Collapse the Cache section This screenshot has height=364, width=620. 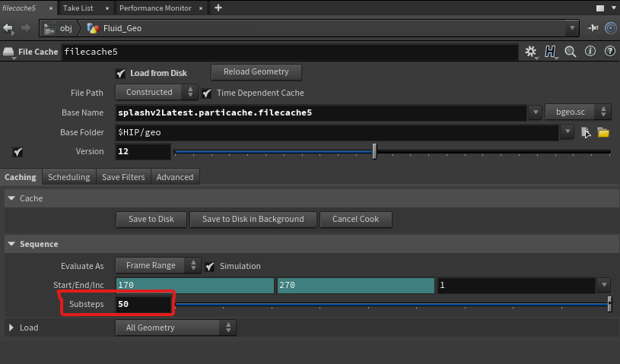click(11, 198)
